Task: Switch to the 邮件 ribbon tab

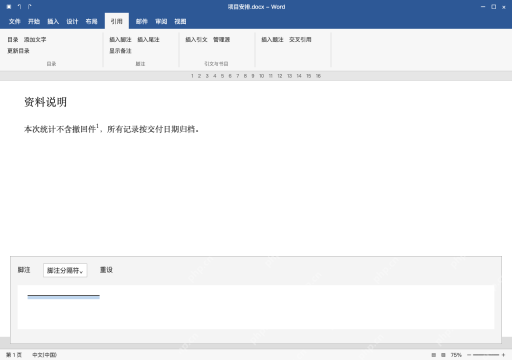Action: click(x=142, y=21)
